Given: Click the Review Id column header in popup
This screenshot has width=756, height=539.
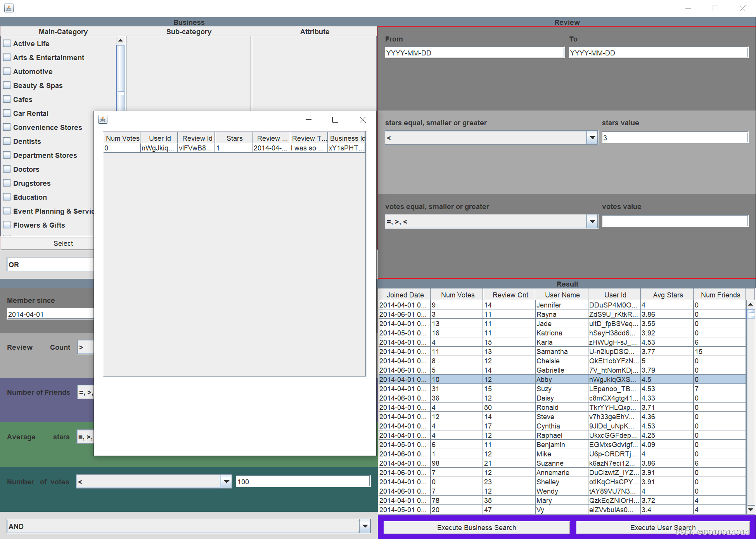Looking at the screenshot, I should click(x=197, y=138).
